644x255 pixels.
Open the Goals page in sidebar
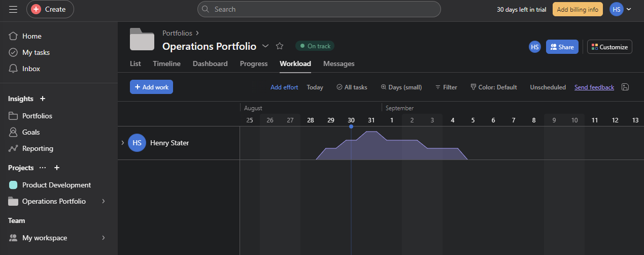tap(30, 132)
